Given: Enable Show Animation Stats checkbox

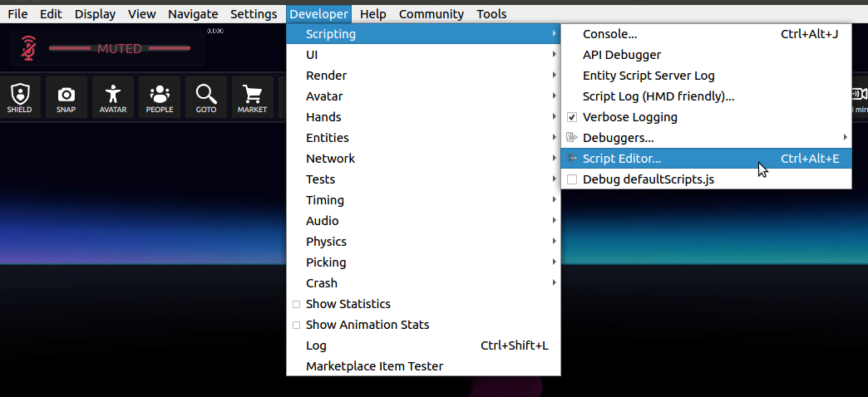Looking at the screenshot, I should tap(296, 325).
